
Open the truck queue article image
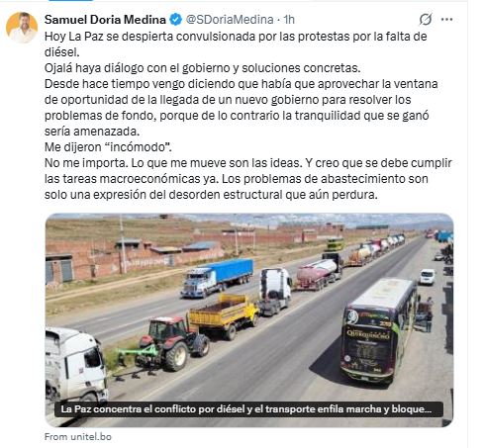coord(249,319)
